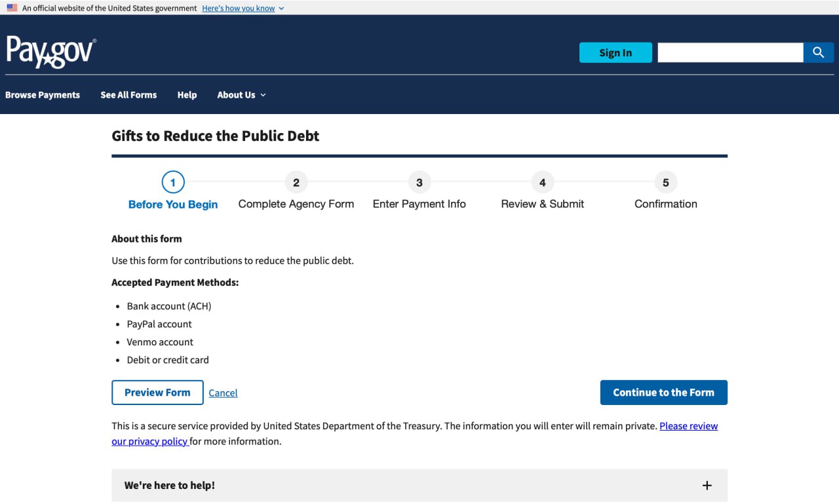Viewport: 839px width, 504px height.
Task: Click step 3 Enter Payment Info circle
Action: point(419,182)
